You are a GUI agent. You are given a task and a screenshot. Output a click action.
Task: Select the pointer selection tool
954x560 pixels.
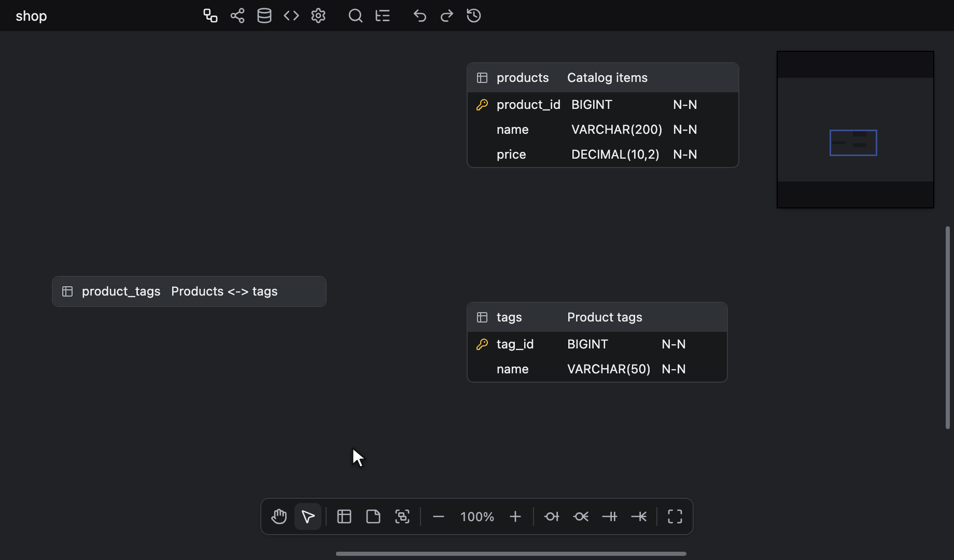tap(308, 516)
